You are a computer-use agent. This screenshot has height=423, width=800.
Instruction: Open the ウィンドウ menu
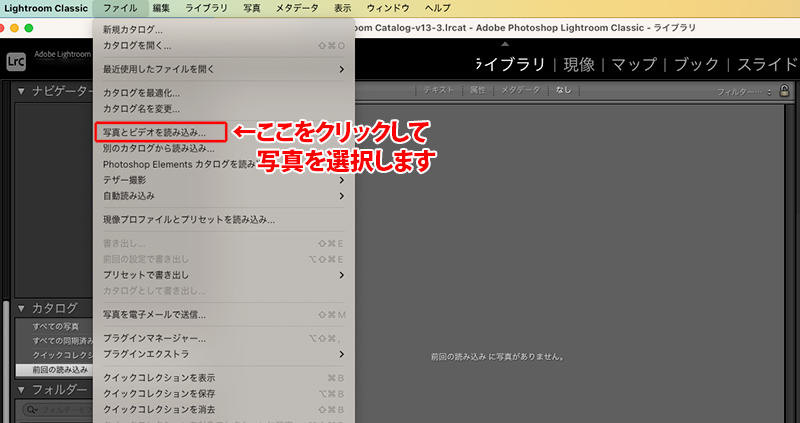click(x=388, y=8)
